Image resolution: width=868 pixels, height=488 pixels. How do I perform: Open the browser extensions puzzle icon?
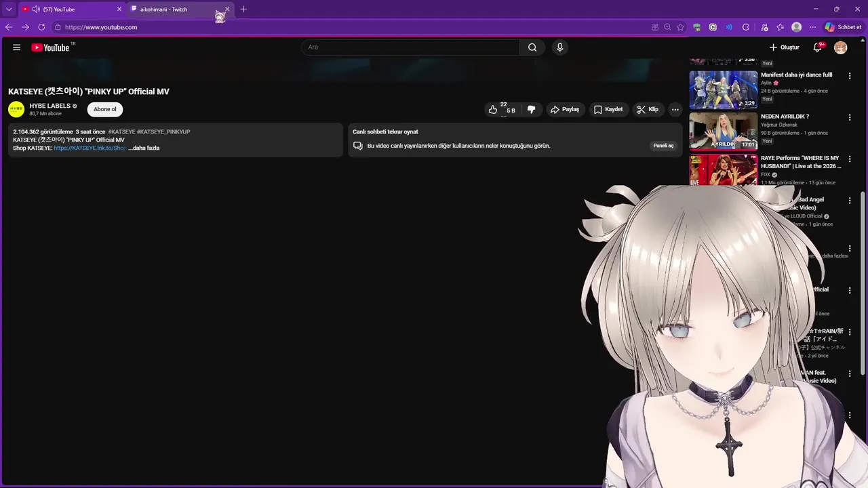tap(746, 27)
